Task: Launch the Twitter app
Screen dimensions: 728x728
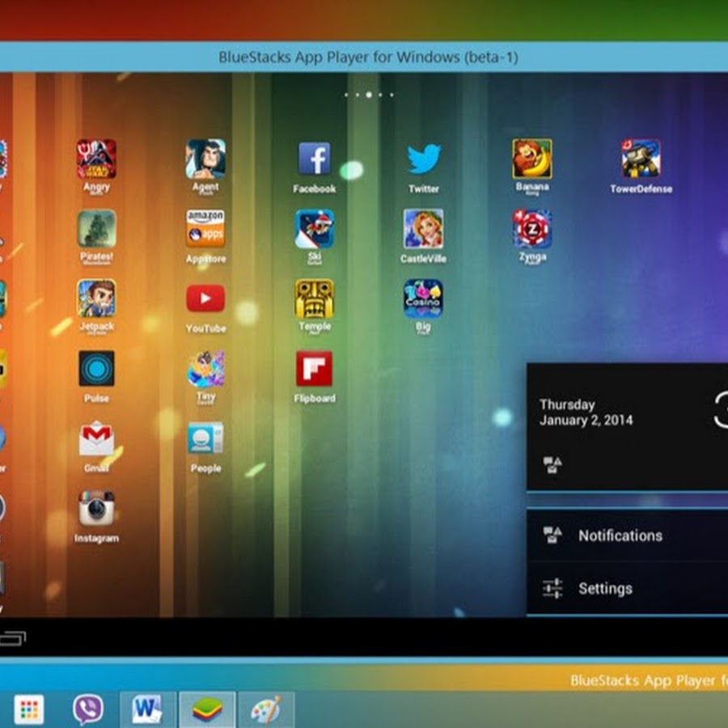Action: (423, 159)
